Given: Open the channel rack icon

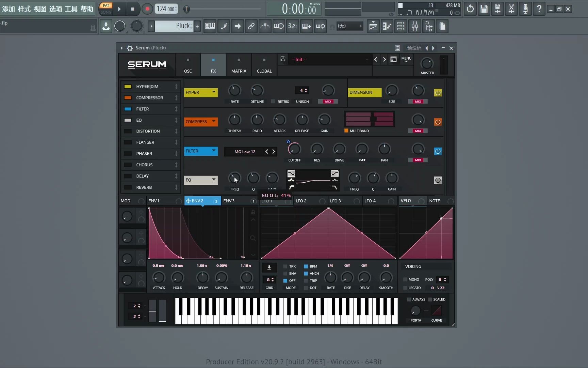Looking at the screenshot, I should click(401, 26).
